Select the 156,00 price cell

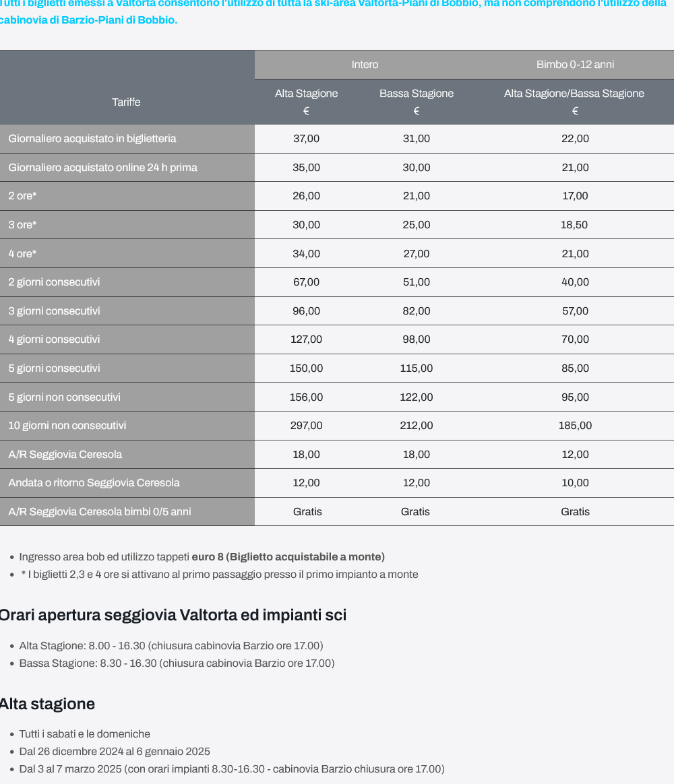(x=306, y=397)
